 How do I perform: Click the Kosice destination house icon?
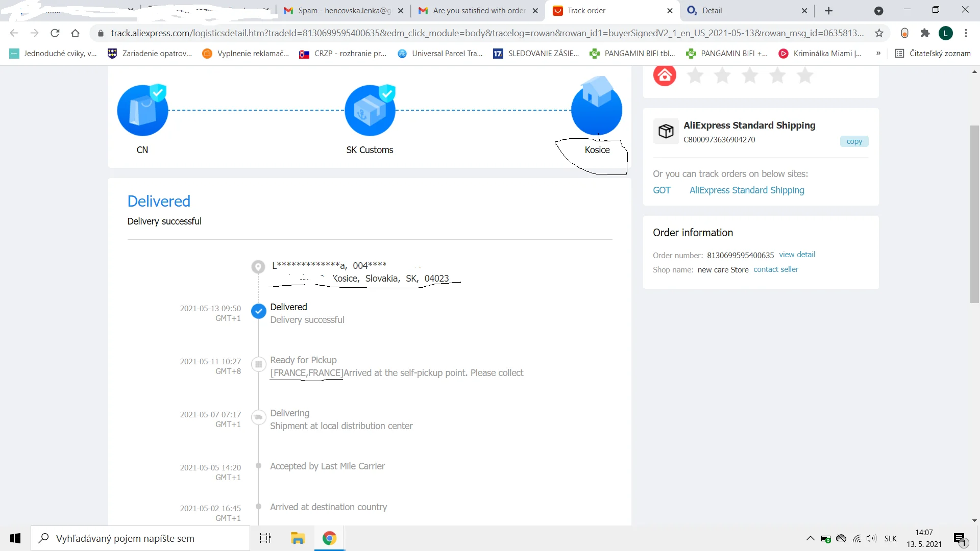[596, 108]
